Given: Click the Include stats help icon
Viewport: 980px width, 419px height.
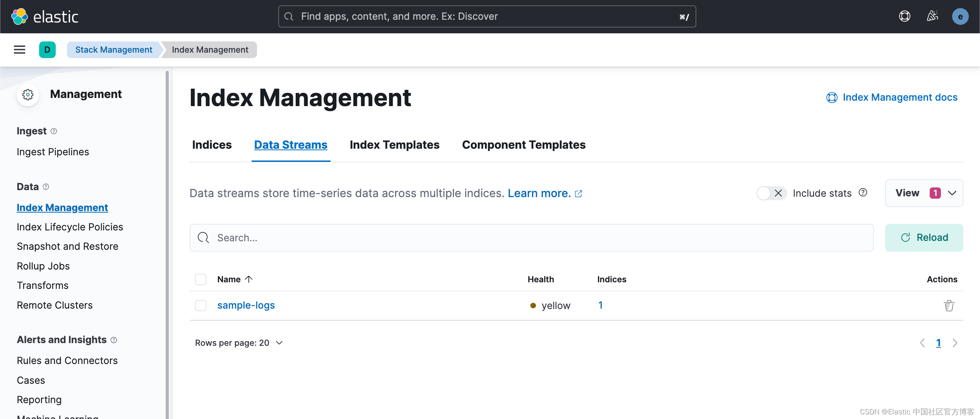Looking at the screenshot, I should point(863,192).
